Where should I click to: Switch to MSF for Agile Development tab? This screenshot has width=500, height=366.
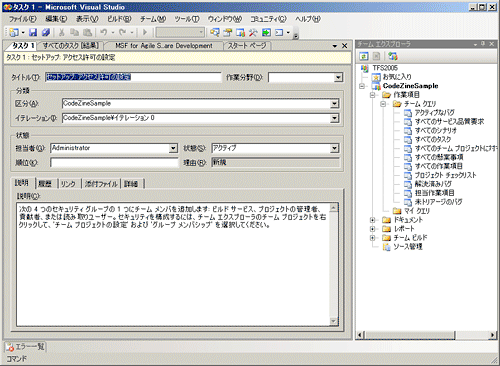click(x=164, y=46)
